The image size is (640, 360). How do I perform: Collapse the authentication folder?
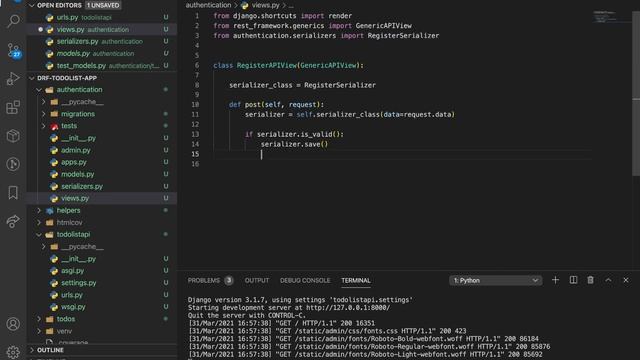pos(39,89)
